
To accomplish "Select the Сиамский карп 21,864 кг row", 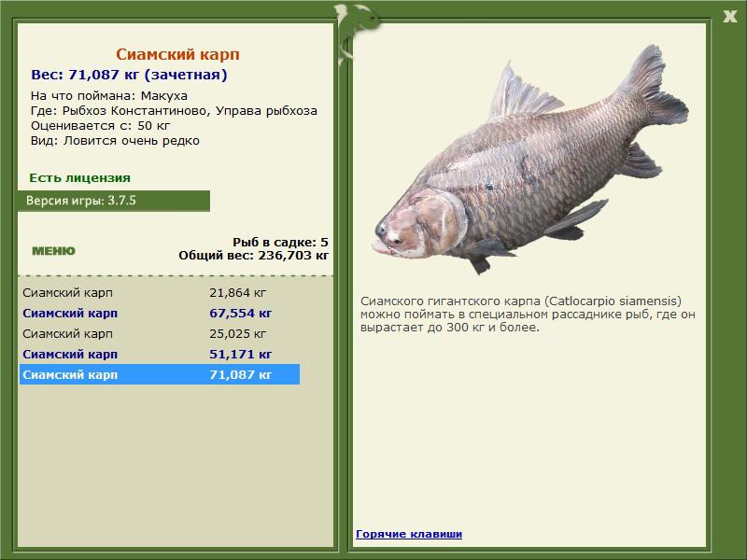I will pos(160,292).
